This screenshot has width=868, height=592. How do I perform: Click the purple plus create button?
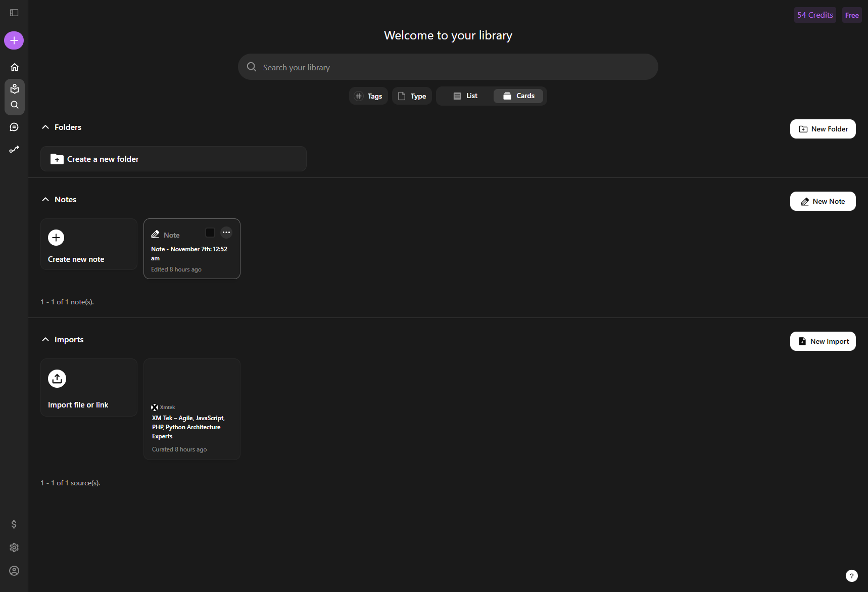pos(14,40)
